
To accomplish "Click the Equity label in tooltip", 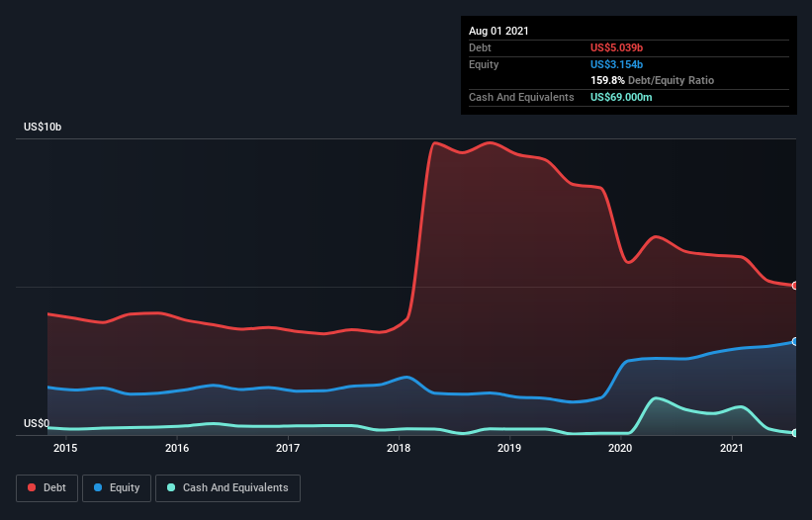I will (484, 64).
